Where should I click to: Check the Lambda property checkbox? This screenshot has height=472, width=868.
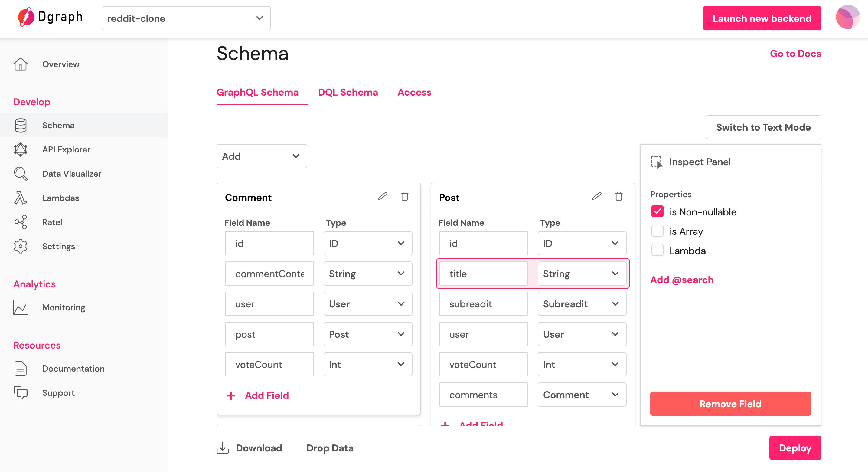(x=657, y=251)
